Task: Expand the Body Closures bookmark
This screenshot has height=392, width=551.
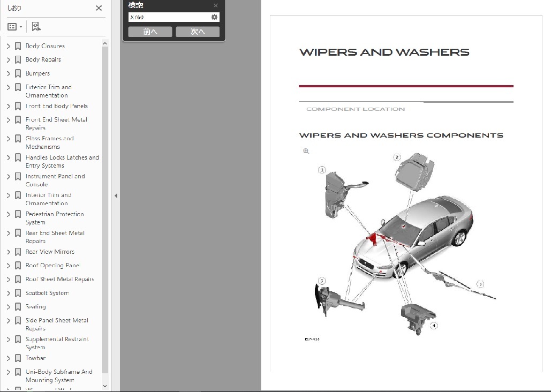Action: coord(9,46)
